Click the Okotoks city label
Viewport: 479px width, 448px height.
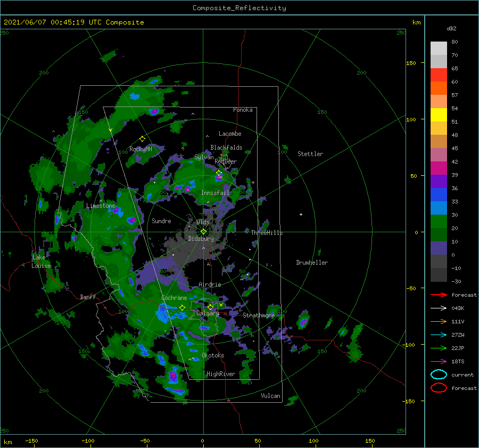tap(213, 355)
